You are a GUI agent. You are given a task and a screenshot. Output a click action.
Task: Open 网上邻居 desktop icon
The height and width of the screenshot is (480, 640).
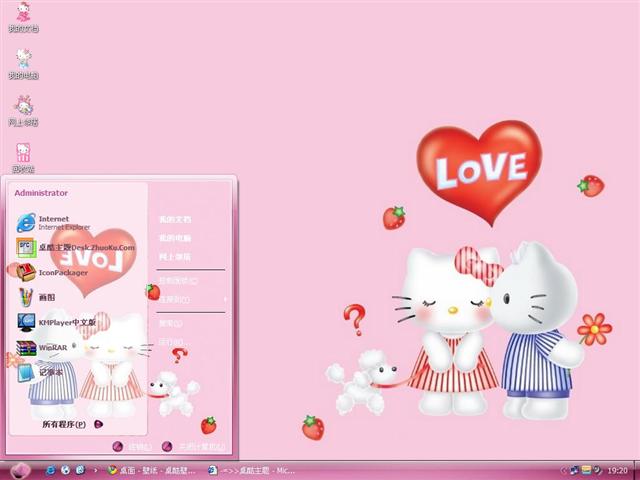pos(23,110)
